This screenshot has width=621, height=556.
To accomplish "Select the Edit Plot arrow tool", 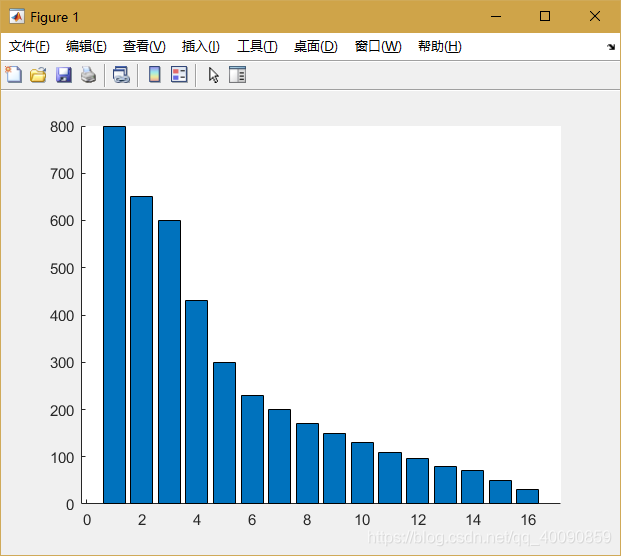I will [213, 75].
